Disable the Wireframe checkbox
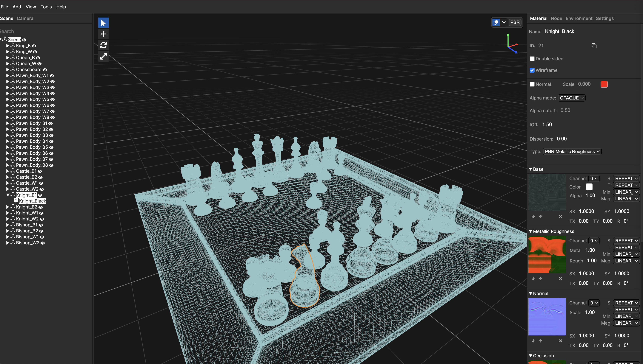643x364 pixels. tap(532, 70)
